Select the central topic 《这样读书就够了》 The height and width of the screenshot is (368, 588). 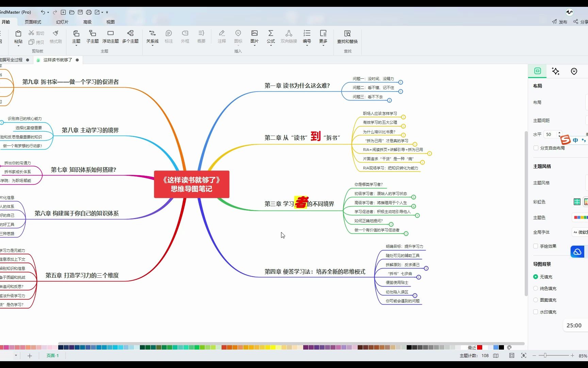192,184
